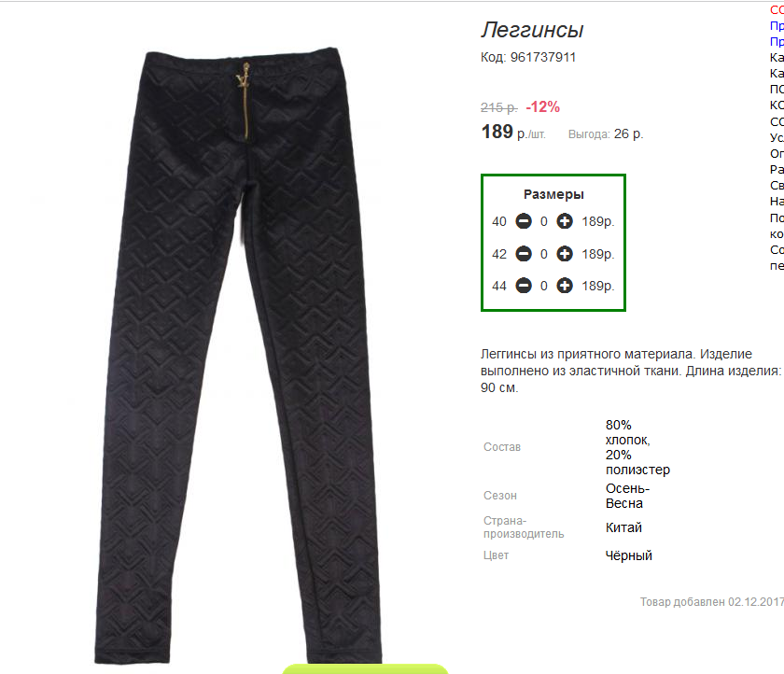This screenshot has height=674, width=784.
Task: Click the Размеры heading
Action: point(553,194)
